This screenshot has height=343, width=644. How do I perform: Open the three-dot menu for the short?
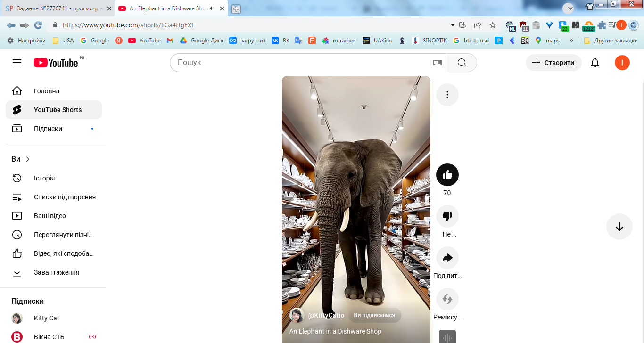tap(447, 95)
